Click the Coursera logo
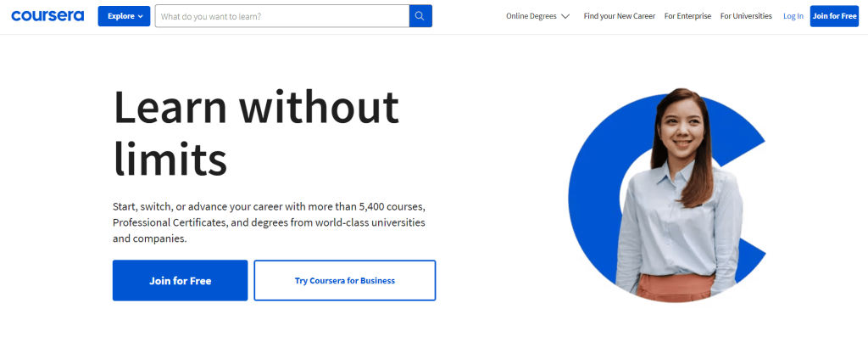The width and height of the screenshot is (868, 342). (x=47, y=16)
